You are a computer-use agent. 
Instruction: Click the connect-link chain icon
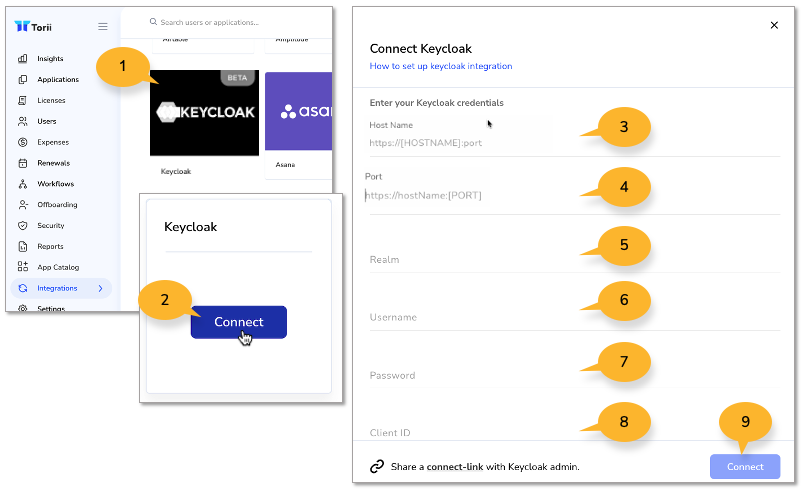(x=377, y=466)
